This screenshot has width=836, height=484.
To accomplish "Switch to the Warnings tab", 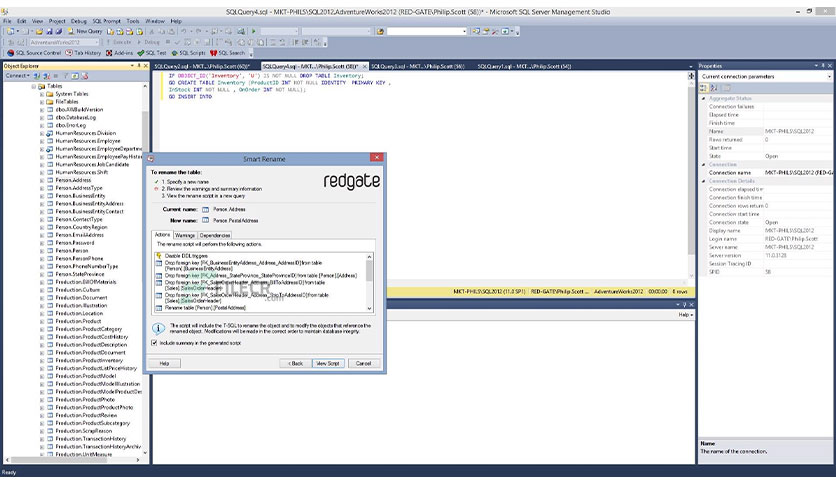I will tap(185, 235).
